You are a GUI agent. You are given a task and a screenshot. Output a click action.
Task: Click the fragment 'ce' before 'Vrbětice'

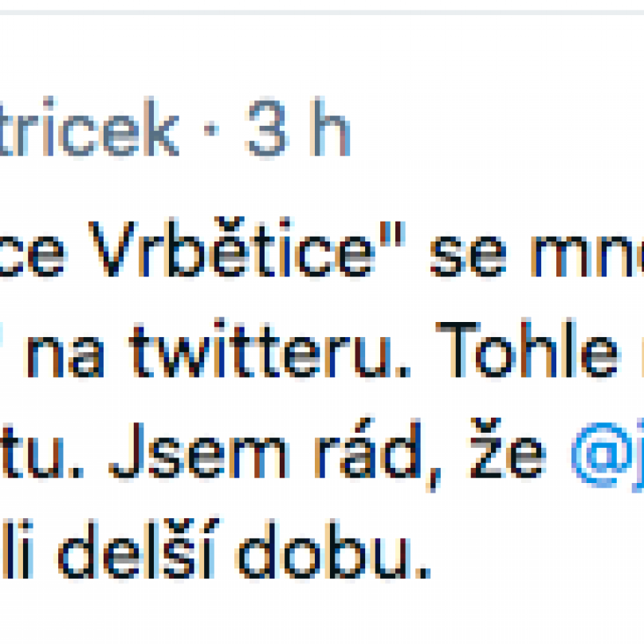32,256
